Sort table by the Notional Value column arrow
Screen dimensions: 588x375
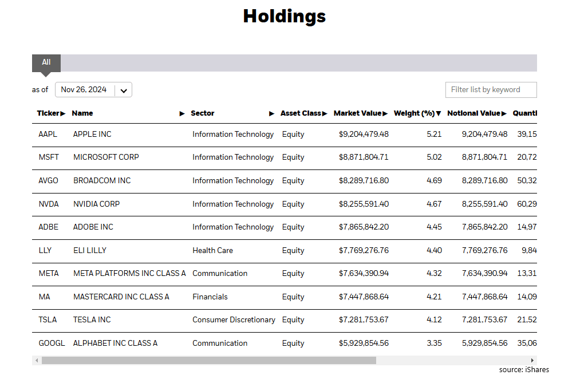coord(504,113)
